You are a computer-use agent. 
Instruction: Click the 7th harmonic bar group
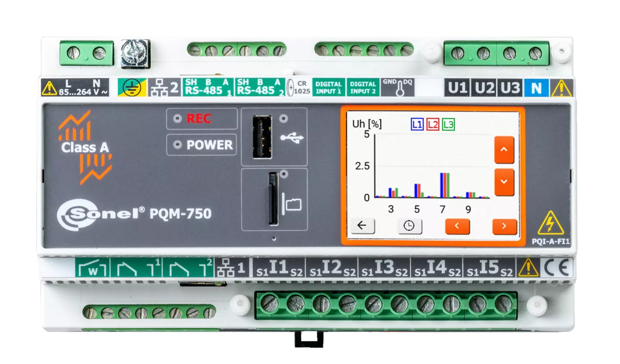[x=444, y=185]
